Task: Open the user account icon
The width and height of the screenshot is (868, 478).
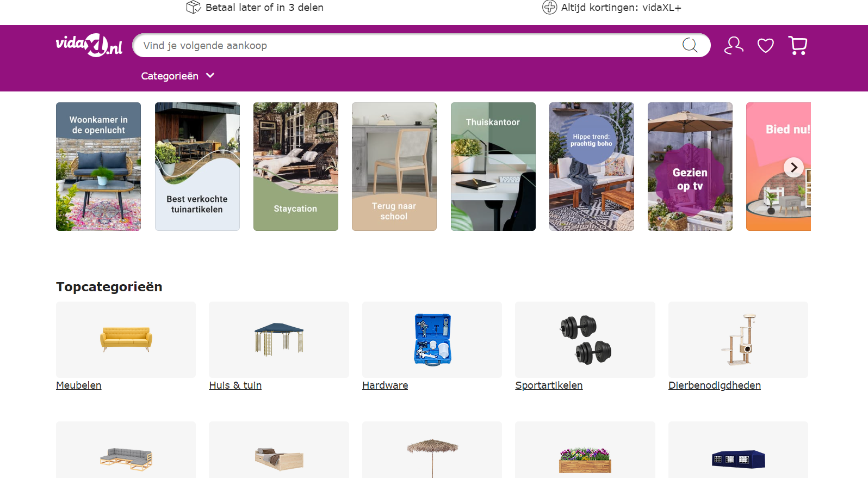Action: [x=734, y=45]
